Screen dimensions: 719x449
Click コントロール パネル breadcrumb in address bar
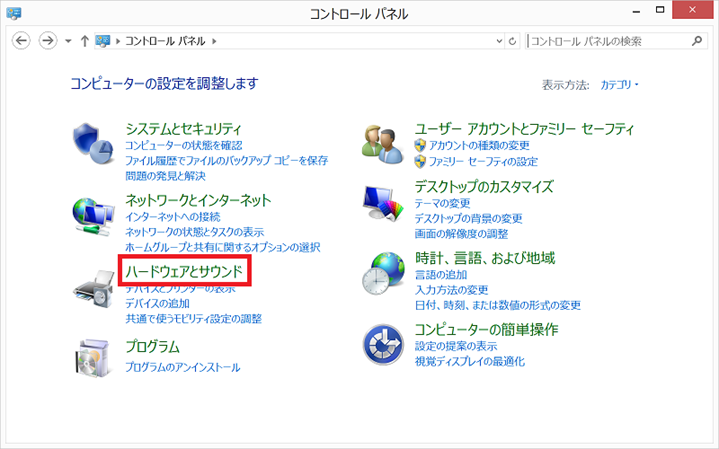(165, 41)
